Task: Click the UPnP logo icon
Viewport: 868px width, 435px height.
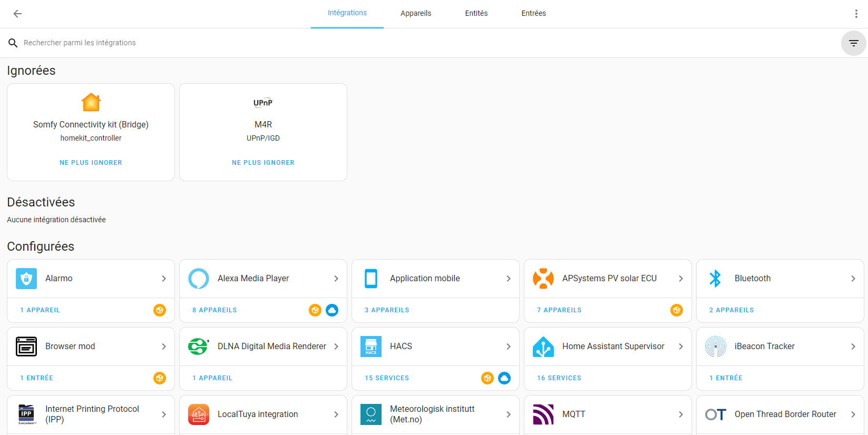Action: (x=263, y=103)
